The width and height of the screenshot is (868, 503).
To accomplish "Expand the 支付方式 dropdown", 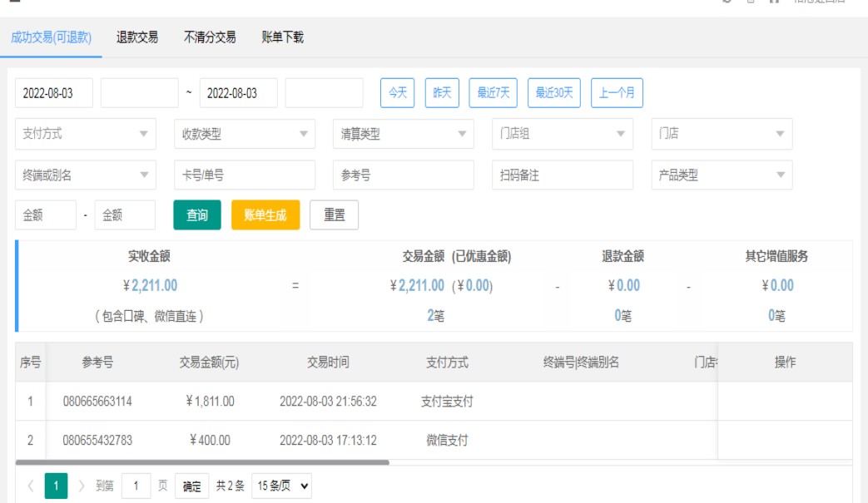I will pos(86,134).
